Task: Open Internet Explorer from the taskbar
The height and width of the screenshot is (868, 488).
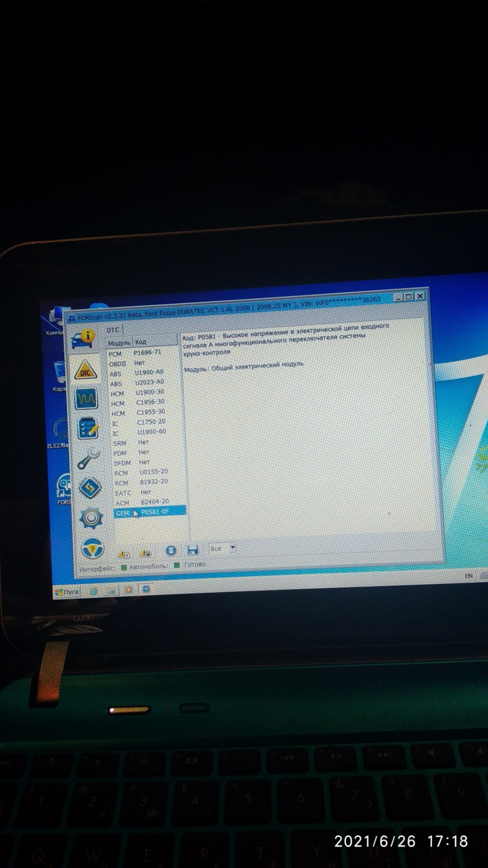Action: click(x=94, y=591)
